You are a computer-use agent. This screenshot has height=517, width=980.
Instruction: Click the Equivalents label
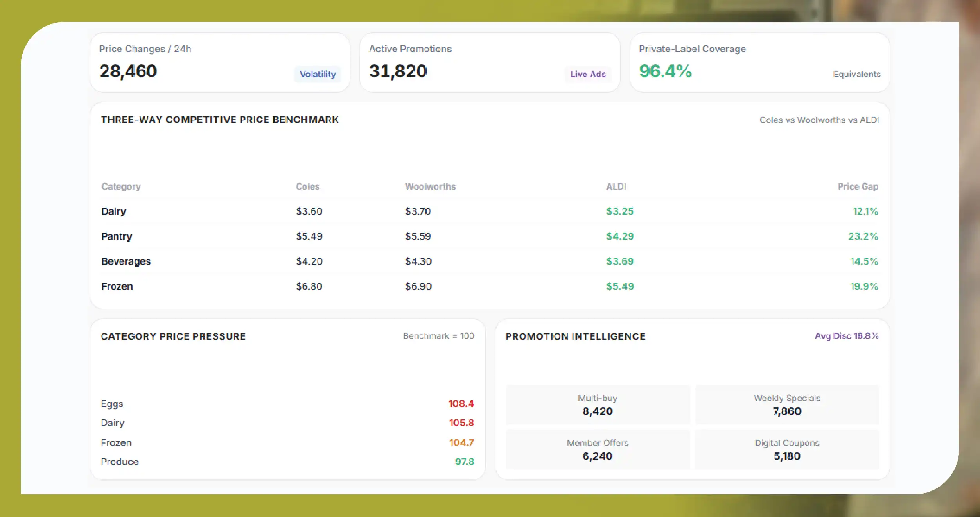857,74
